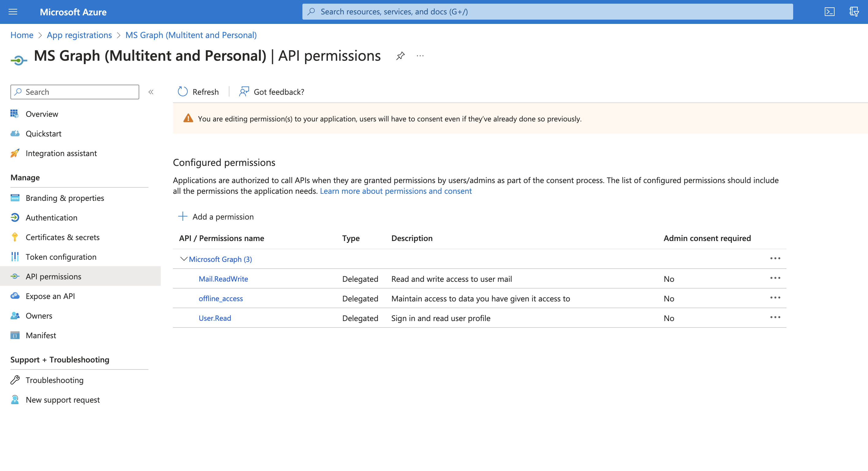Screen dimensions: 868x471
Task: Open more options beside page title
Action: tap(420, 56)
